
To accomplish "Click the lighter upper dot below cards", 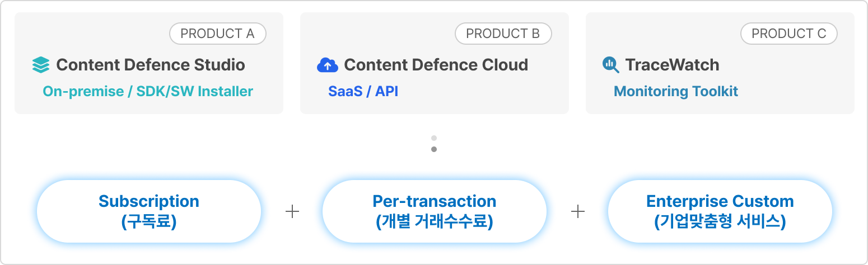I will click(434, 138).
